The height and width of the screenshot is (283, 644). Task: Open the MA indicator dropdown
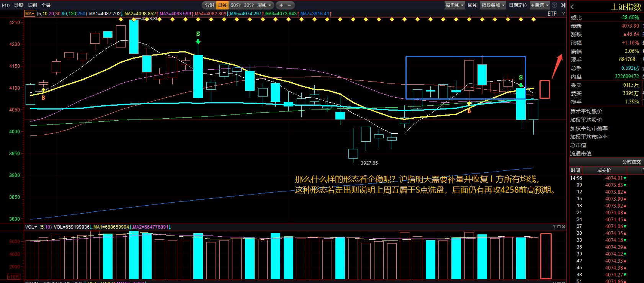pos(29,14)
